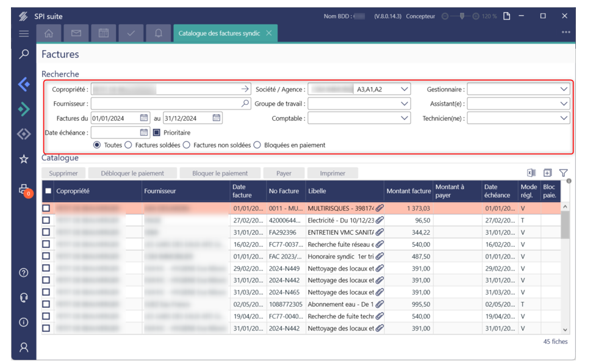This screenshot has width=596, height=364.
Task: Click the star favorites icon in the sidebar
Action: tap(24, 159)
